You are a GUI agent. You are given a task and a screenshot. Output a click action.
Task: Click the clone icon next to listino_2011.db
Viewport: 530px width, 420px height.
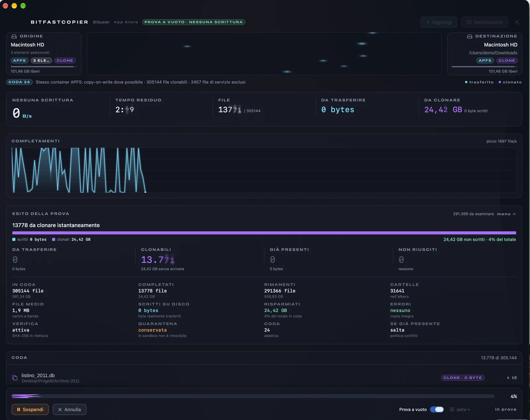coord(15,378)
